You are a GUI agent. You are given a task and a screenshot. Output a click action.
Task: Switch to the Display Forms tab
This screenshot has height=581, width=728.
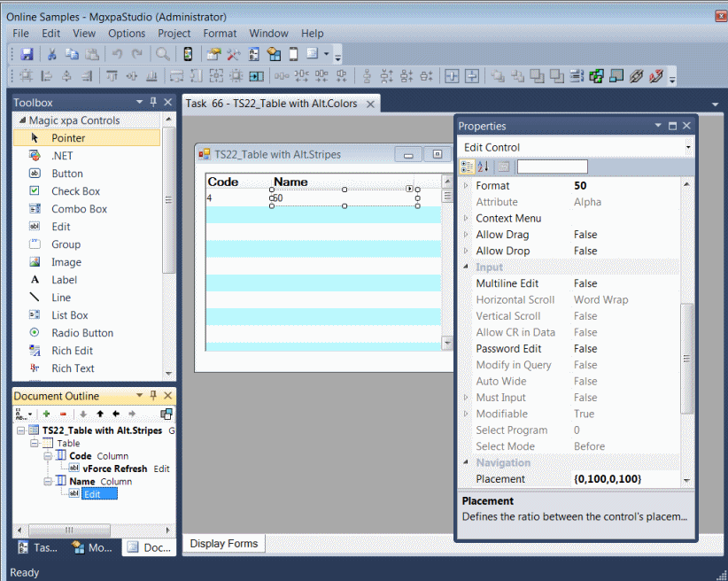tap(224, 544)
